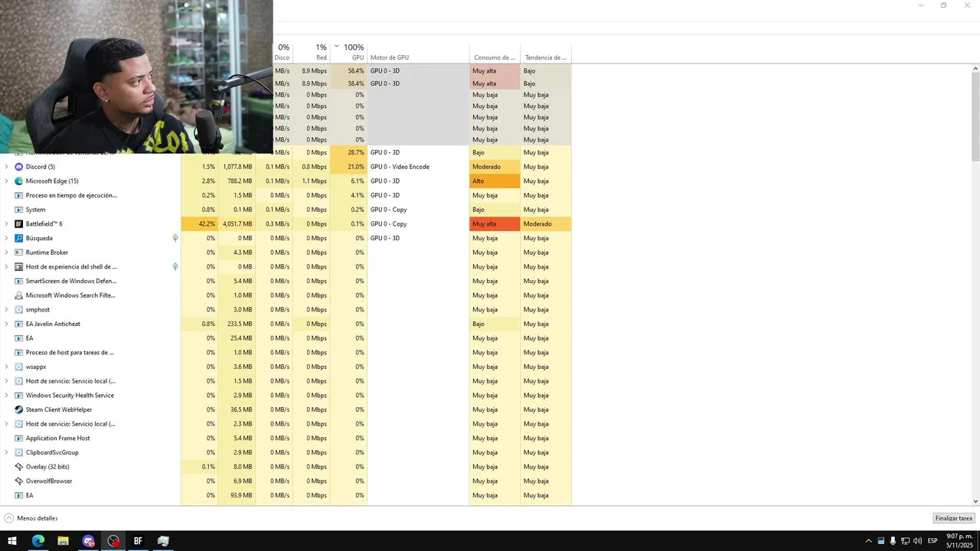
Task: Select the SmartScreen de Windows Defender icon
Action: pos(19,281)
